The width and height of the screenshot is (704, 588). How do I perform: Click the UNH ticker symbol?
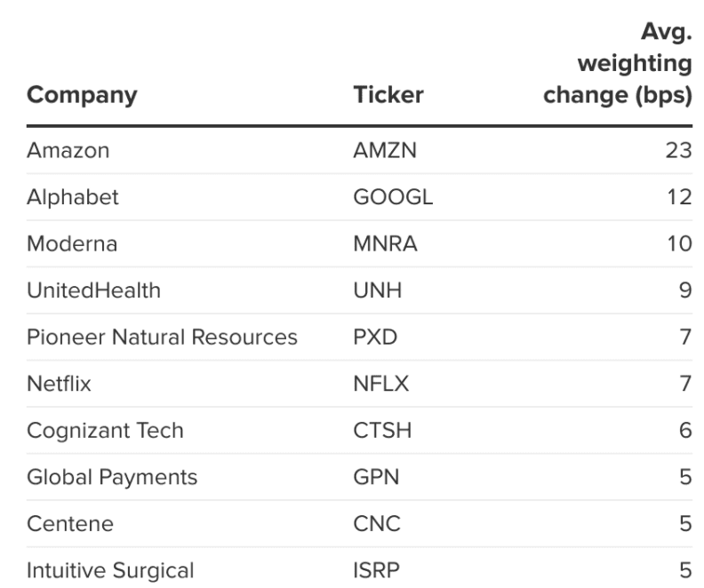(x=377, y=290)
